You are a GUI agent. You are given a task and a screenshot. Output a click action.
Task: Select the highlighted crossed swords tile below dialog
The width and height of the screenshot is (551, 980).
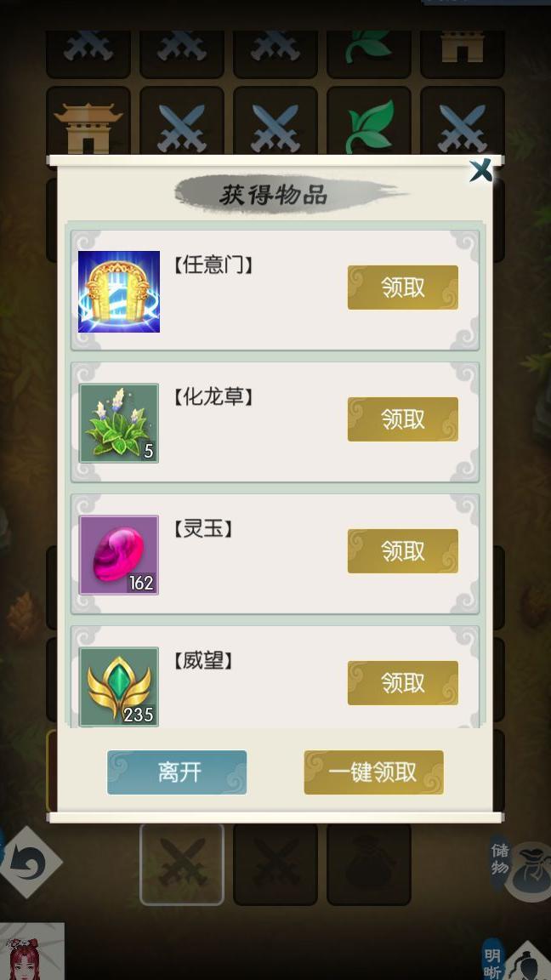(x=182, y=864)
